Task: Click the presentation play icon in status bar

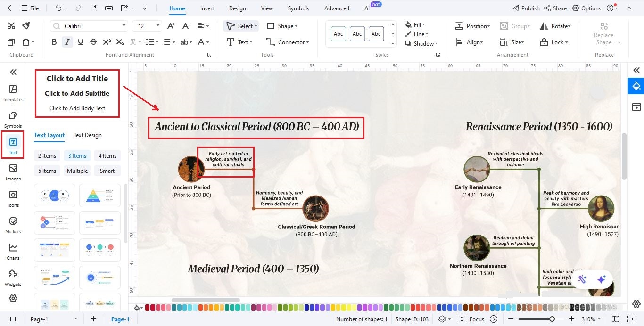Action: pyautogui.click(x=494, y=319)
